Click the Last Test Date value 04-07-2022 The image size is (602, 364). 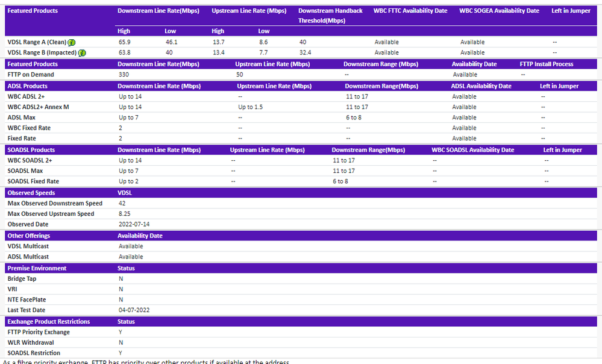(x=134, y=310)
